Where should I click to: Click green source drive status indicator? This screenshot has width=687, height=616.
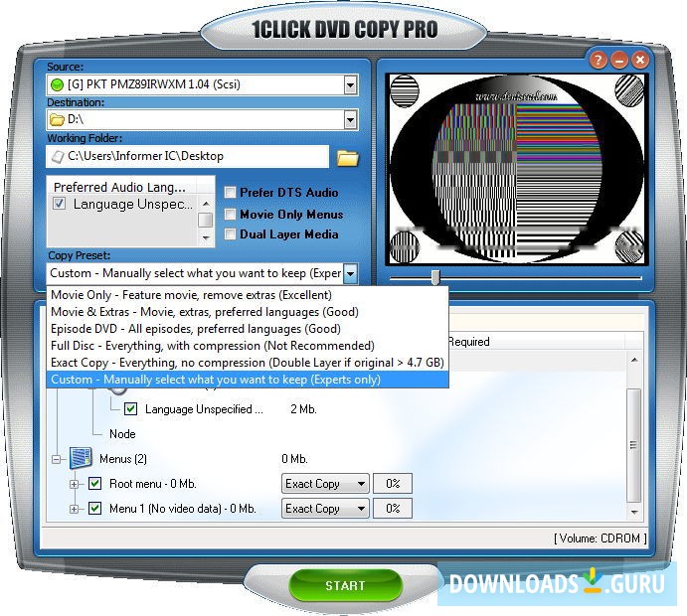coord(57,84)
